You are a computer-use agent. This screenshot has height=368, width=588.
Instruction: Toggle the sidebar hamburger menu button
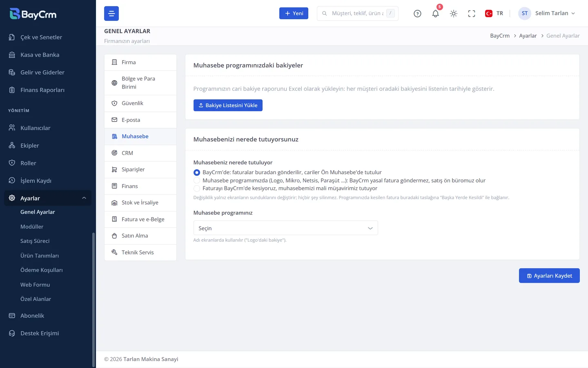tap(111, 13)
